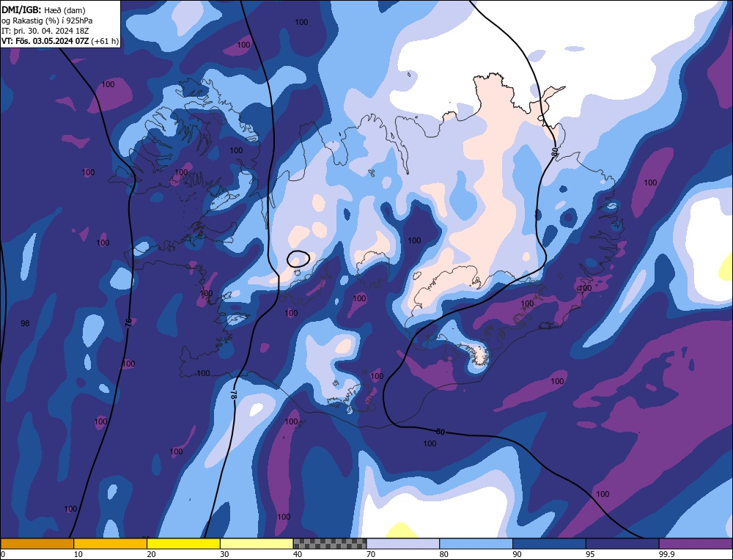The width and height of the screenshot is (733, 560).
Task: Click the '78' contour line label
Action: pos(233,394)
